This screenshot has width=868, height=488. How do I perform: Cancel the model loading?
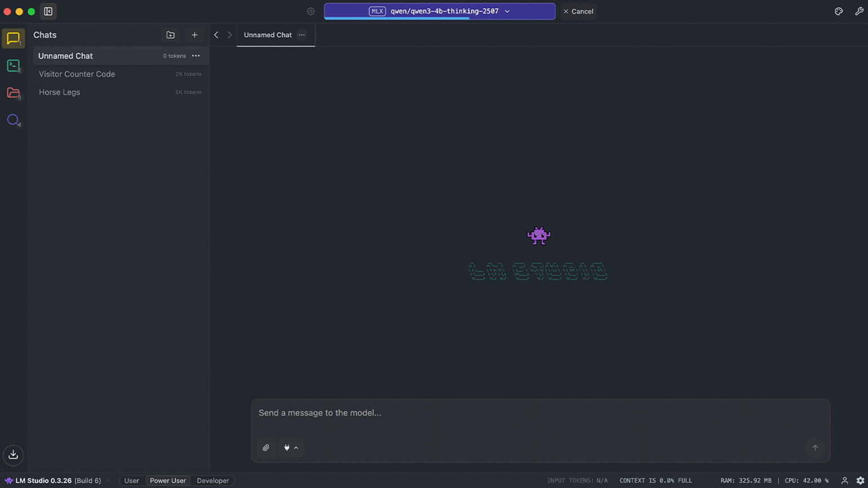(x=578, y=11)
